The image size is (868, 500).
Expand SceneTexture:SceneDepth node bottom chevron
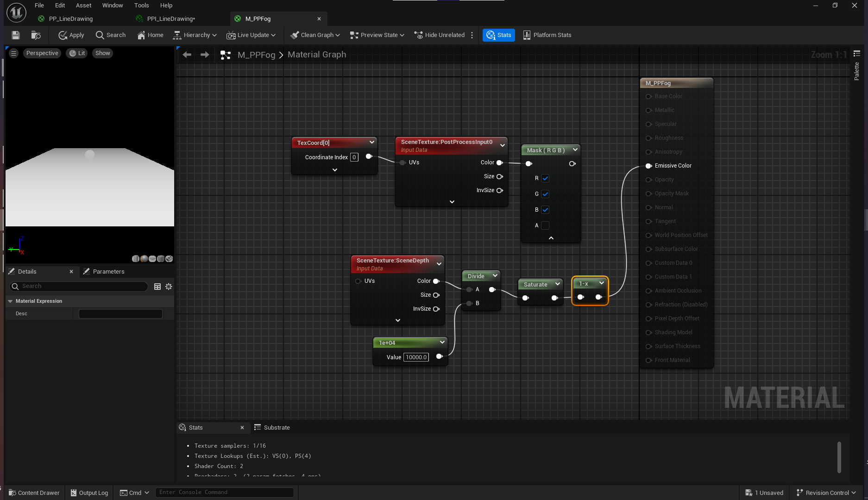398,320
